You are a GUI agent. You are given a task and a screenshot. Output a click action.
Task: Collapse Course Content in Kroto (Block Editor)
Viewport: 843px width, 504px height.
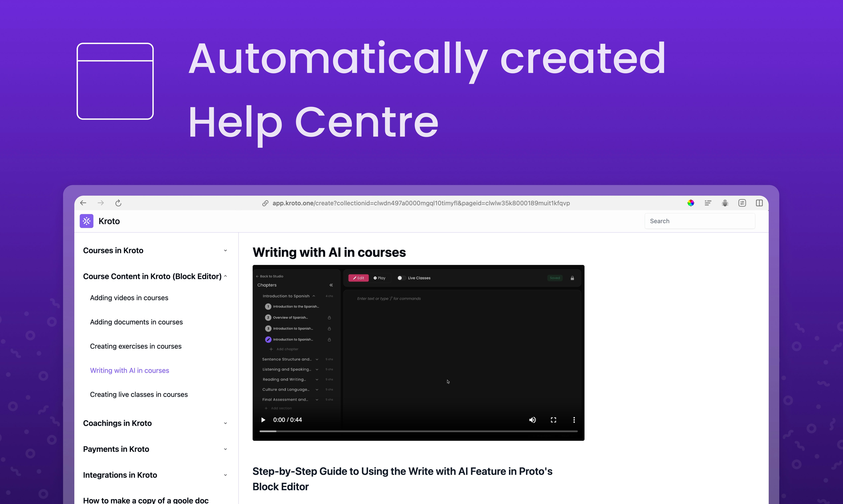225,276
